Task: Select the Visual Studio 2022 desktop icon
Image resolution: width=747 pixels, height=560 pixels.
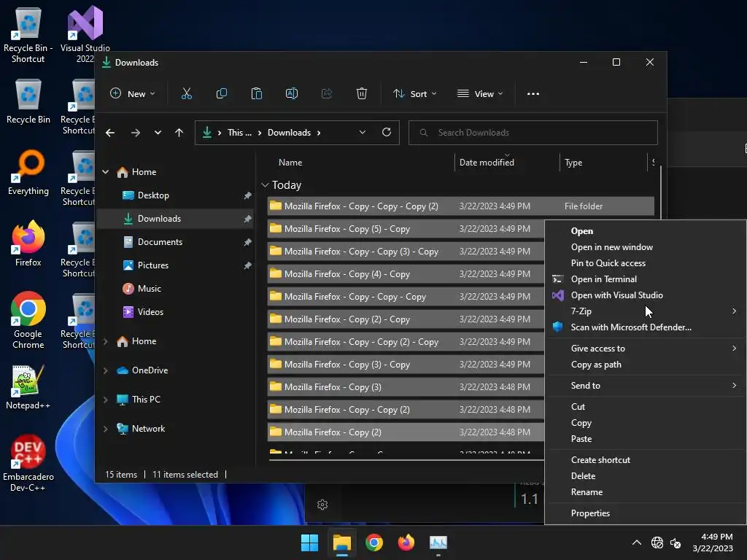Action: [85, 34]
